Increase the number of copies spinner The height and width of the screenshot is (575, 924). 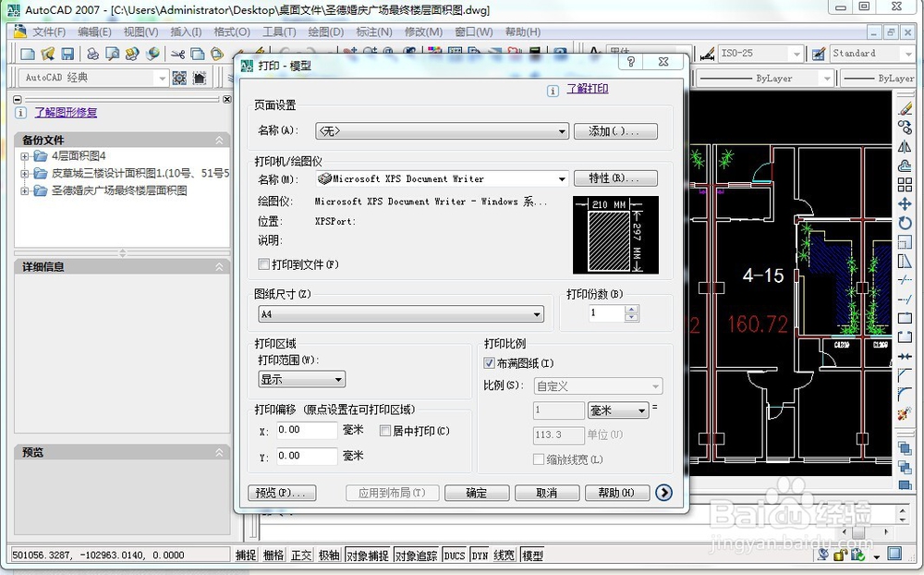coord(631,309)
